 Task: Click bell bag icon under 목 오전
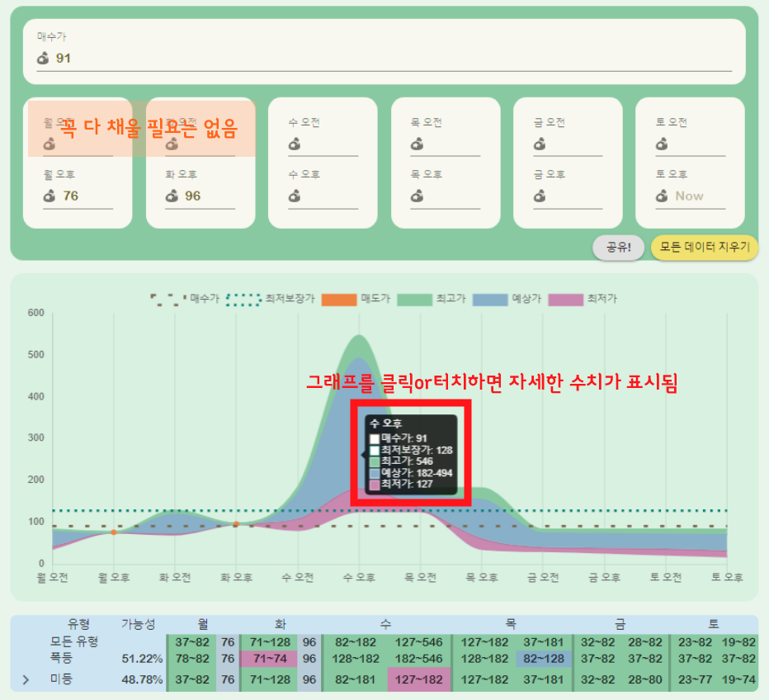417,144
